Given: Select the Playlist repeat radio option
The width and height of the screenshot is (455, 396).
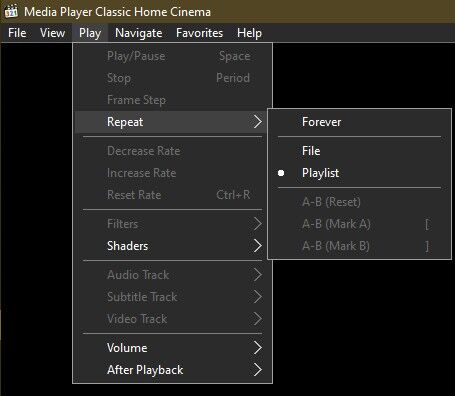Looking at the screenshot, I should tap(359, 173).
